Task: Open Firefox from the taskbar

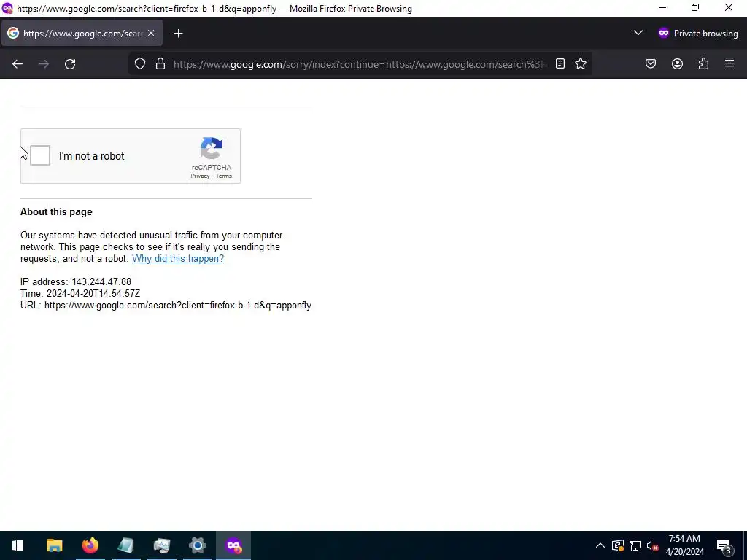Action: (90, 545)
